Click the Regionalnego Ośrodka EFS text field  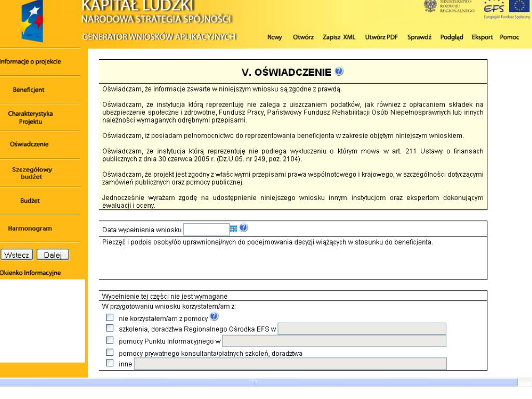[362, 329]
